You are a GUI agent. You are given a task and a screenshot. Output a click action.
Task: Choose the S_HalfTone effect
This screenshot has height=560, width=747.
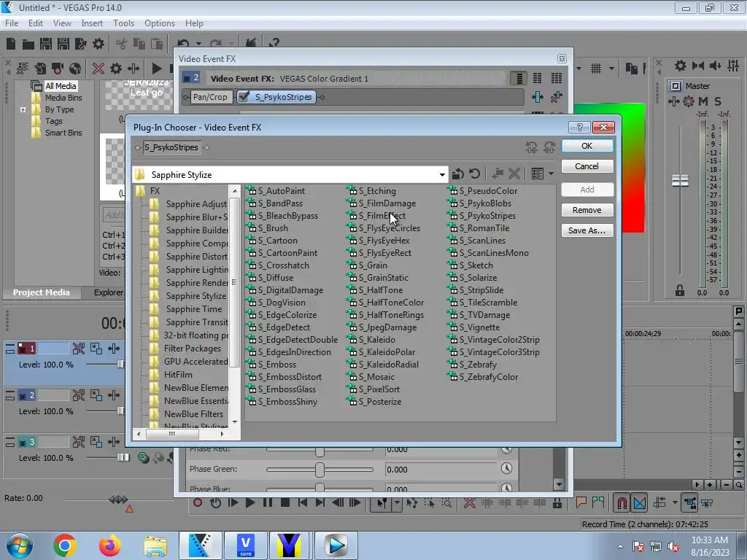click(375, 290)
